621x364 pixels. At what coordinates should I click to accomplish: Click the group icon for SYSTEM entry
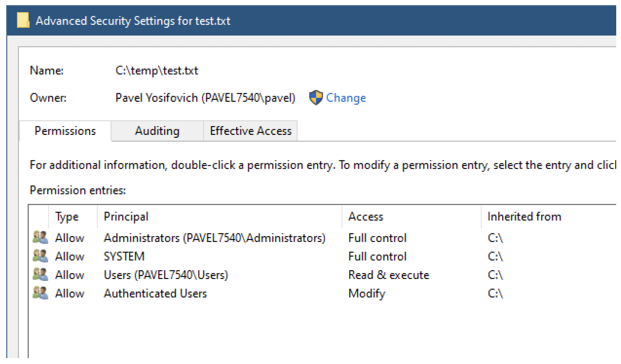click(x=40, y=256)
